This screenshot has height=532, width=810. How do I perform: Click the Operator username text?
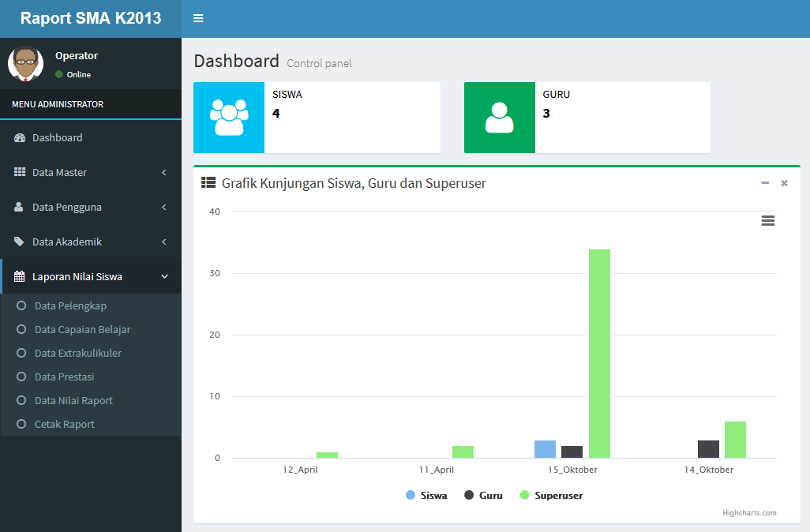[77, 55]
